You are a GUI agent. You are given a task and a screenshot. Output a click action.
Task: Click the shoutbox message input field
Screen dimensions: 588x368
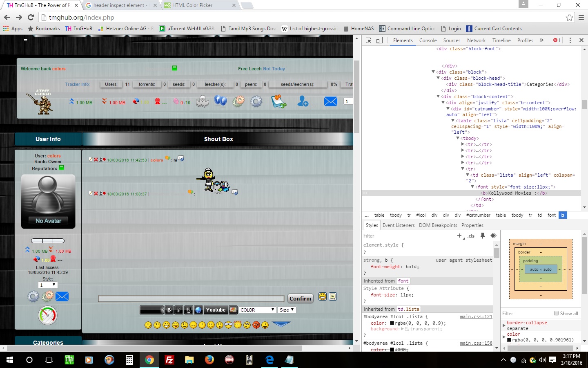click(191, 299)
